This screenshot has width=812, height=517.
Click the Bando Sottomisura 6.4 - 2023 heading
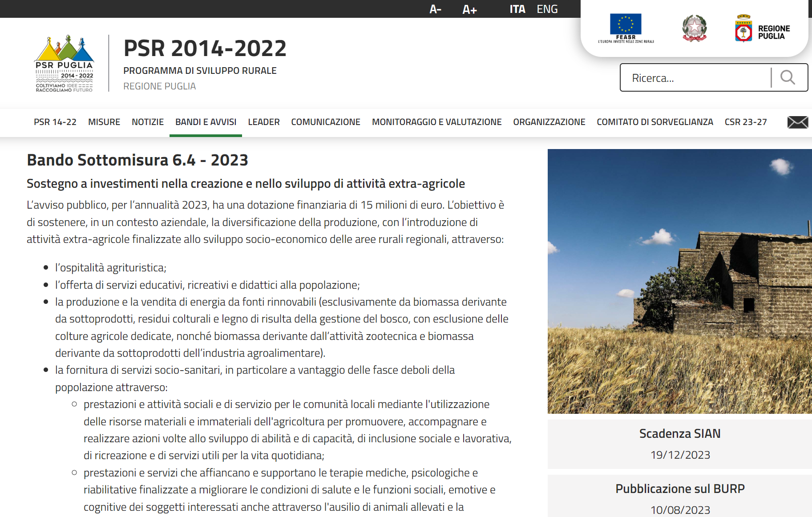pyautogui.click(x=137, y=160)
